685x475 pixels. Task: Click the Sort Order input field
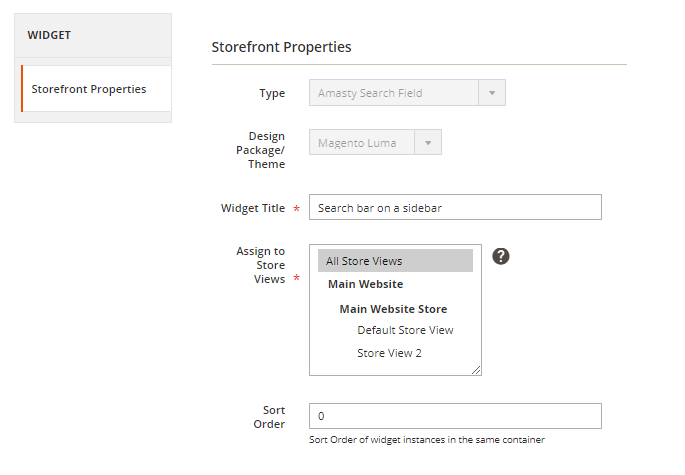tap(455, 416)
